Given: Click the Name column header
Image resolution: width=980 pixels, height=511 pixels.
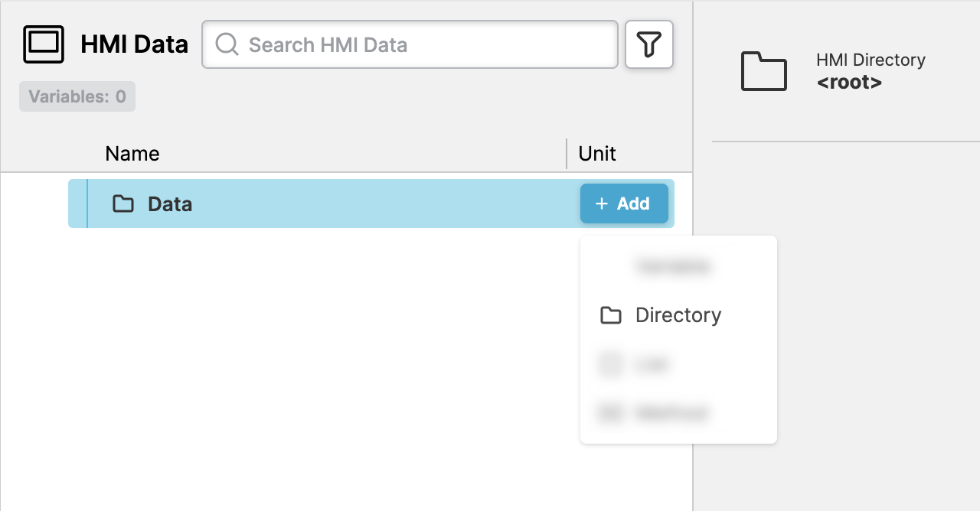Looking at the screenshot, I should pyautogui.click(x=132, y=154).
